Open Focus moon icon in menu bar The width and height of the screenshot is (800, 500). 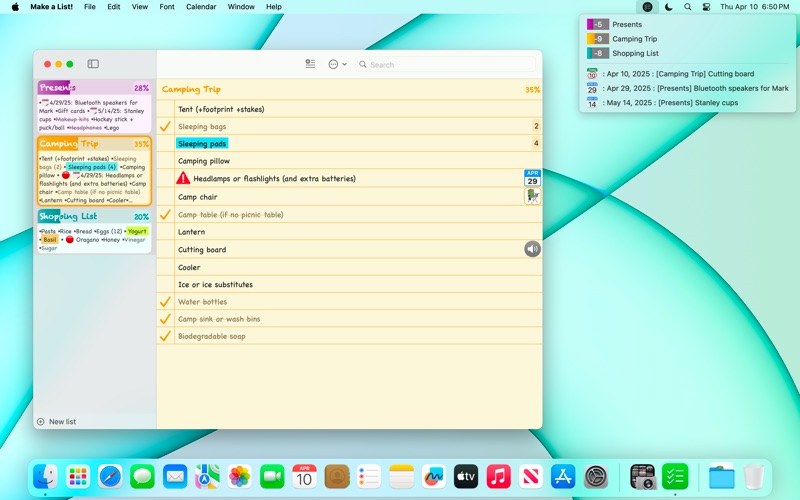(667, 7)
